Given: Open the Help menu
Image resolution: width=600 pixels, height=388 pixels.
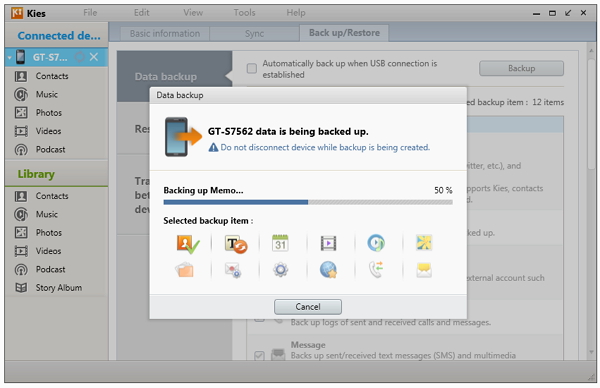Looking at the screenshot, I should 296,13.
